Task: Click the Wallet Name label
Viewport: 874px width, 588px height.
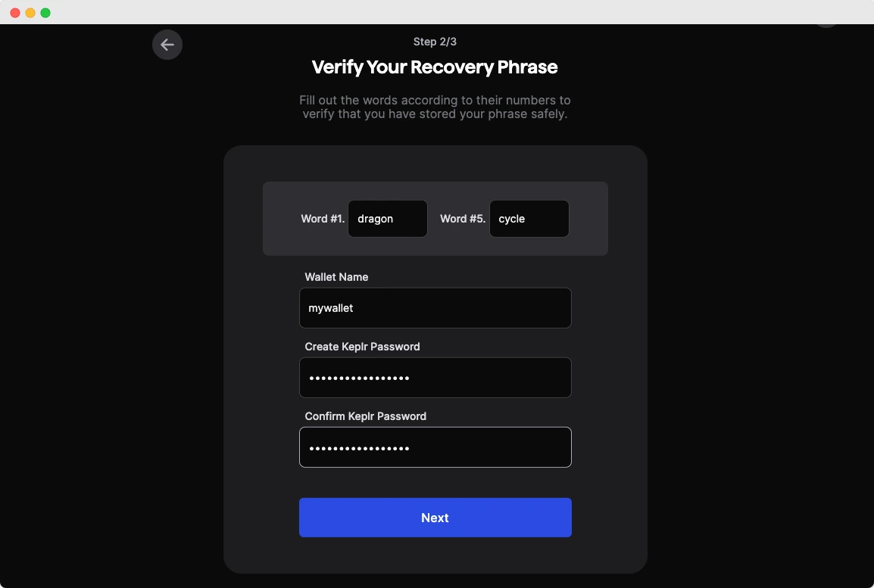Action: (336, 277)
